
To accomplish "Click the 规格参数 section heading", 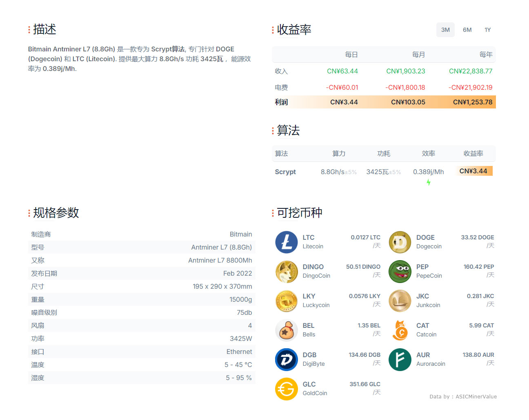I will tap(56, 213).
